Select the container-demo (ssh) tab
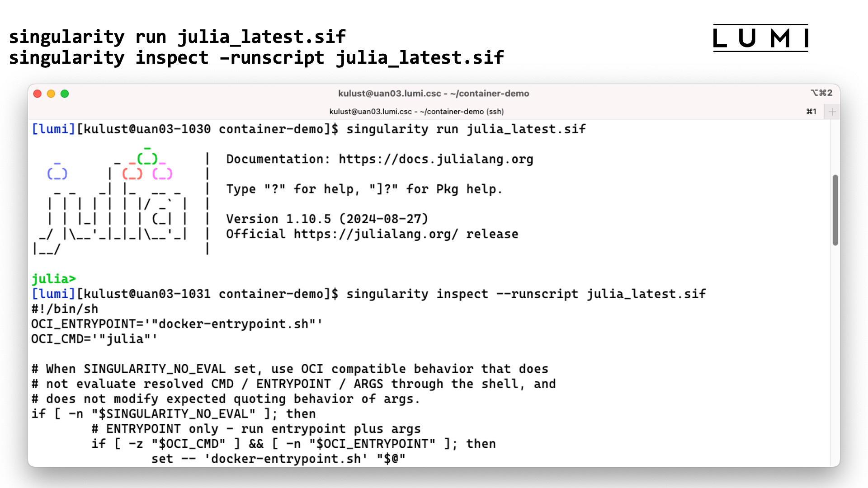Image resolution: width=868 pixels, height=488 pixels. point(416,112)
